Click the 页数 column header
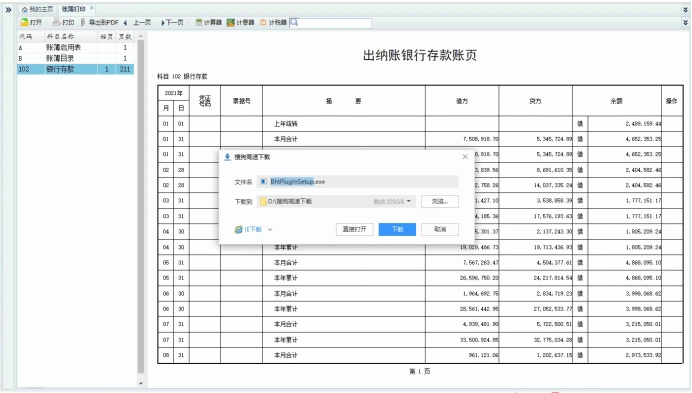 pos(125,36)
